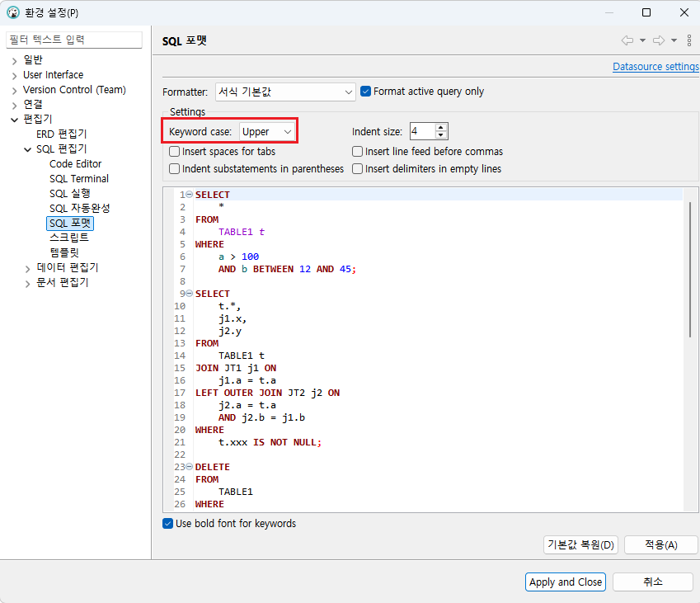
Task: Toggle Use bold font for keywords
Action: click(x=168, y=524)
